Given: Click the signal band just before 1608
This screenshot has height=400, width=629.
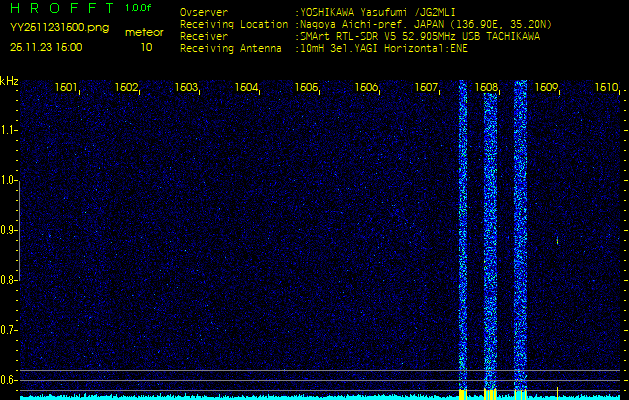Looking at the screenshot, I should pyautogui.click(x=463, y=240).
